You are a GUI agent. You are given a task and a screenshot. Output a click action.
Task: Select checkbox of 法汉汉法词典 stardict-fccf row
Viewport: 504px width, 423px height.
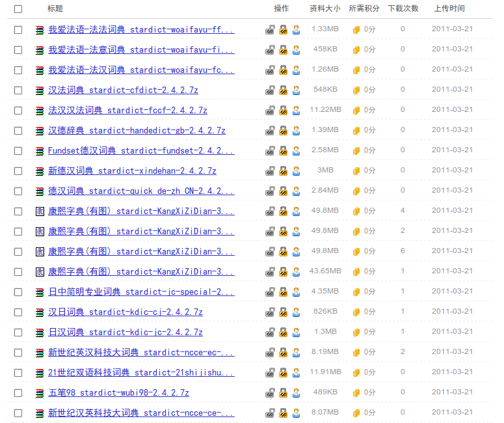click(x=18, y=111)
